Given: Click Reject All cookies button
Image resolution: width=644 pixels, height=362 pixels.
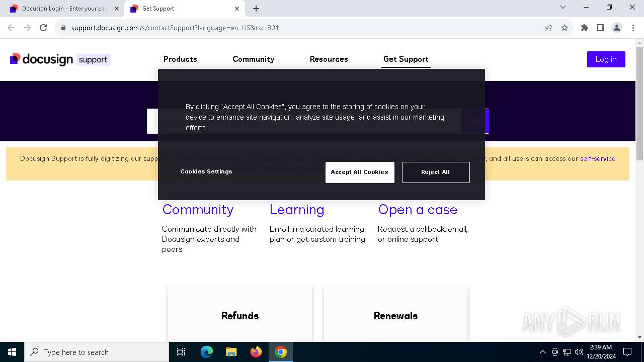Looking at the screenshot, I should [x=436, y=172].
